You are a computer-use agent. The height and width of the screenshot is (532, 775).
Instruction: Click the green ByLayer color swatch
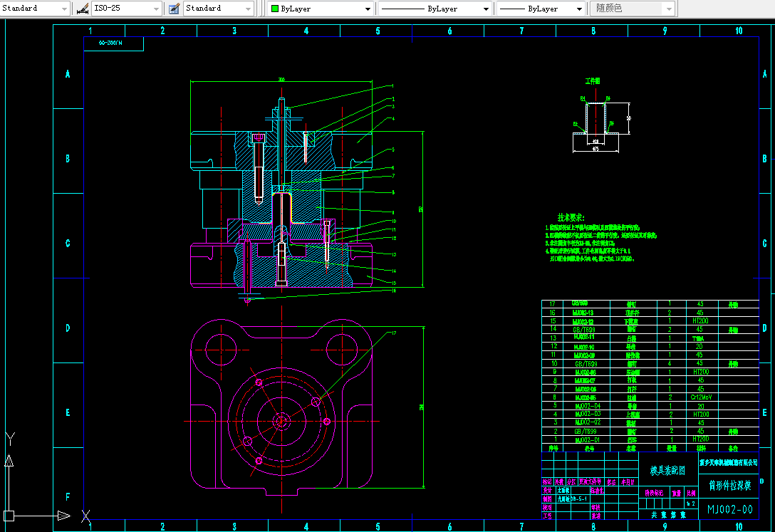[x=275, y=9]
